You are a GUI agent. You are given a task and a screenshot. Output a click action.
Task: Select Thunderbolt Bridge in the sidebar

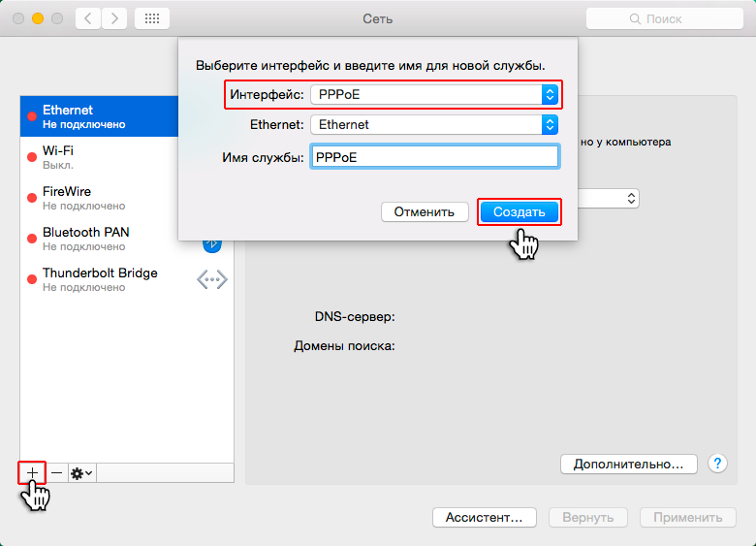(x=127, y=279)
